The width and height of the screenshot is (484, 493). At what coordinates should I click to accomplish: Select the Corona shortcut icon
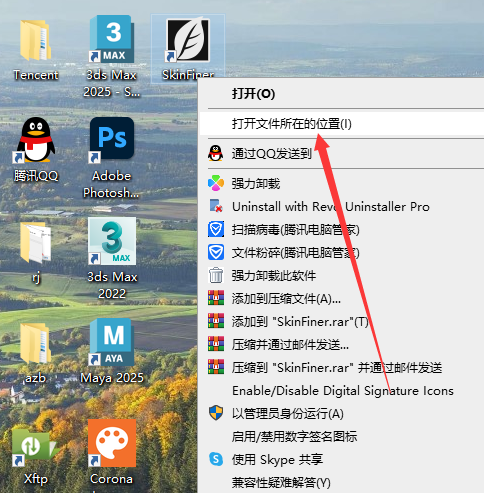[112, 443]
